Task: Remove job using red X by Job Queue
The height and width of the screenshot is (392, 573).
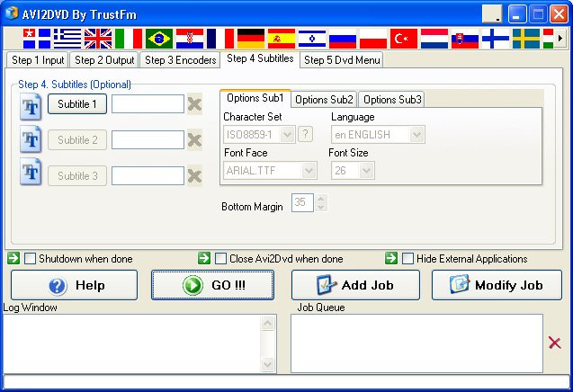Action: (x=555, y=343)
